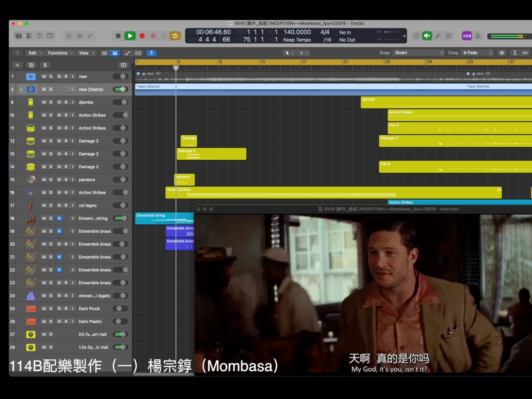This screenshot has width=532, height=399.
Task: Open Editors pencil icon in control bar
Action: pos(90,36)
